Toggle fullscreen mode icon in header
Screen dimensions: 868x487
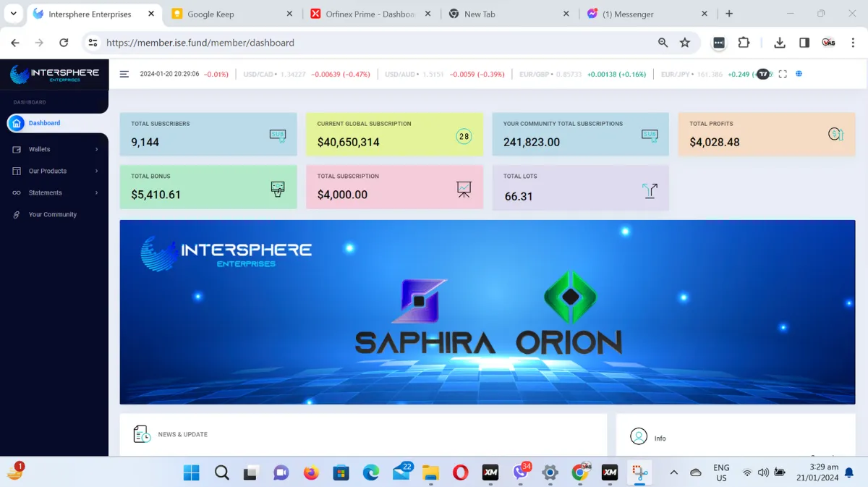click(x=783, y=74)
